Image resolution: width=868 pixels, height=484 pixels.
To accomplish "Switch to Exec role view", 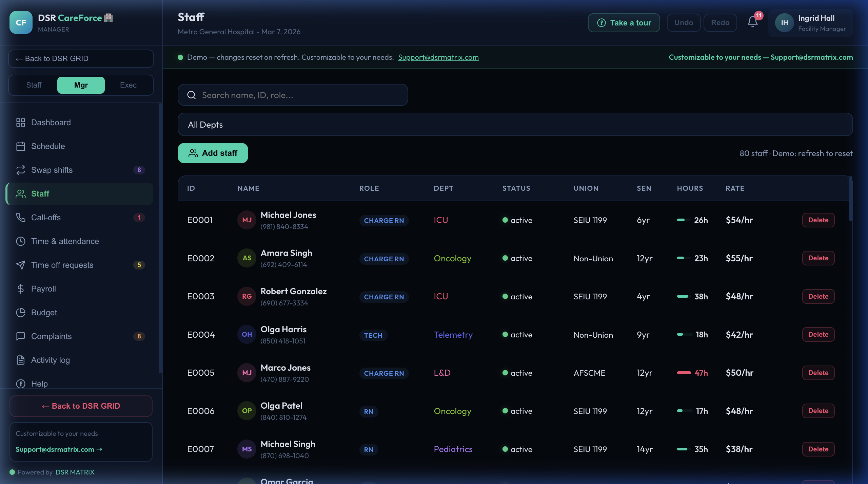I will (x=128, y=85).
